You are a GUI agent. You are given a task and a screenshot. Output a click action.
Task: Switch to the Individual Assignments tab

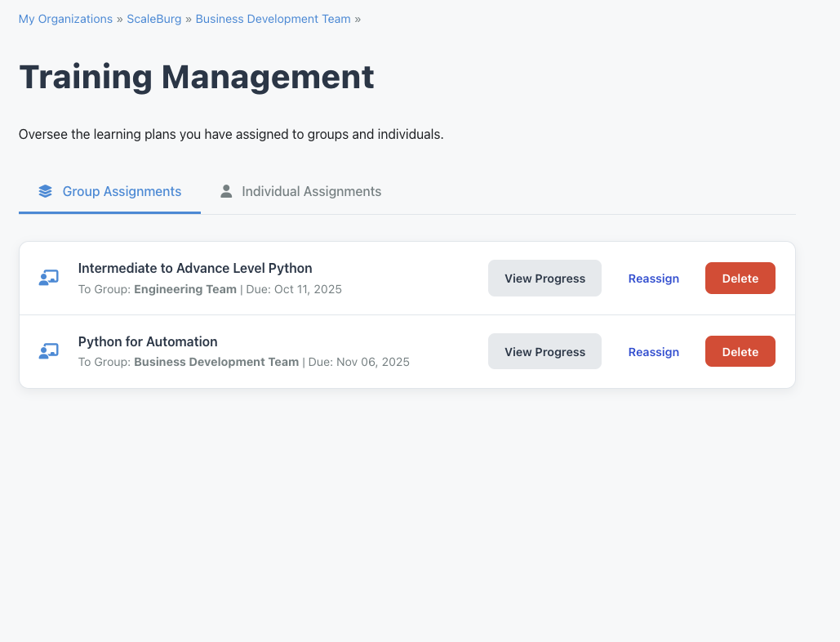click(311, 191)
